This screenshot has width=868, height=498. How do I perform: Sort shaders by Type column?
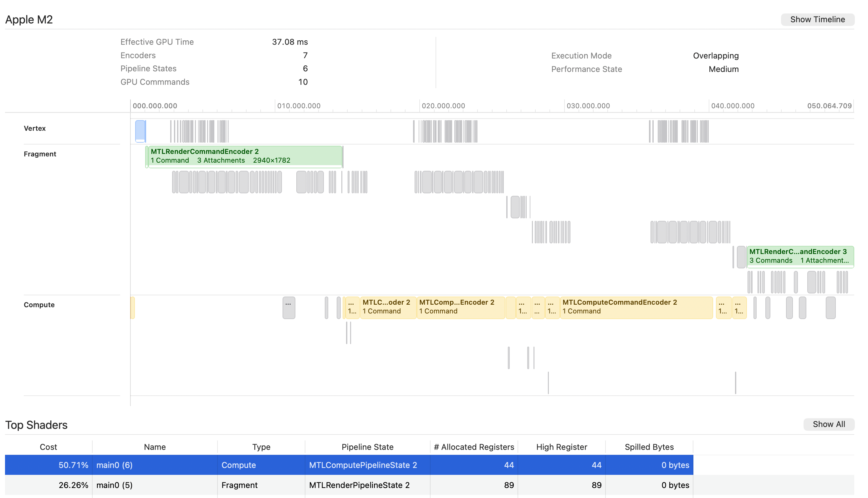click(261, 447)
